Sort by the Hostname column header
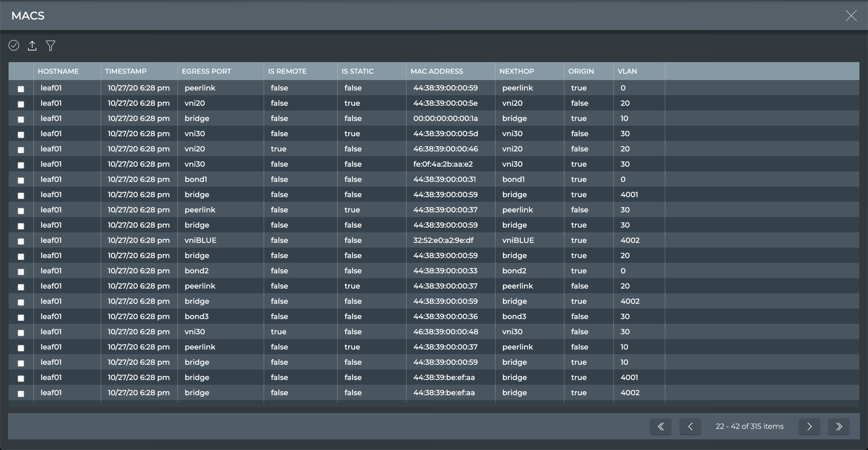 (x=58, y=71)
